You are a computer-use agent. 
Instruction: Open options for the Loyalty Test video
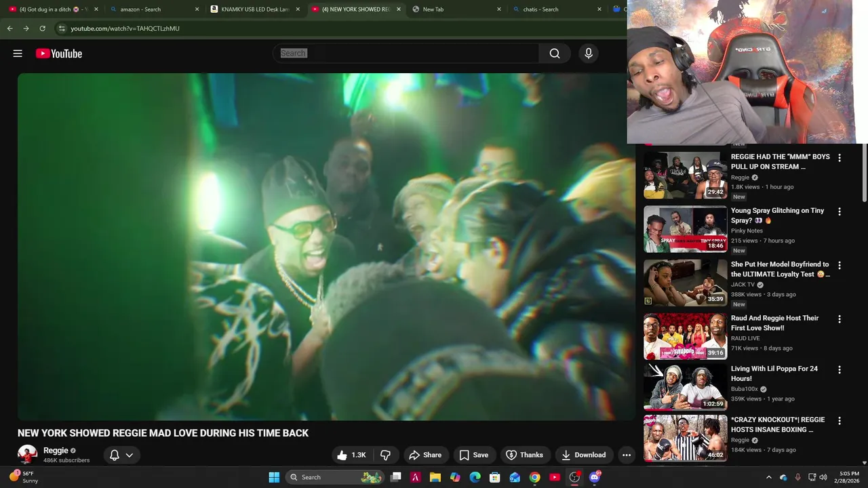(x=840, y=265)
